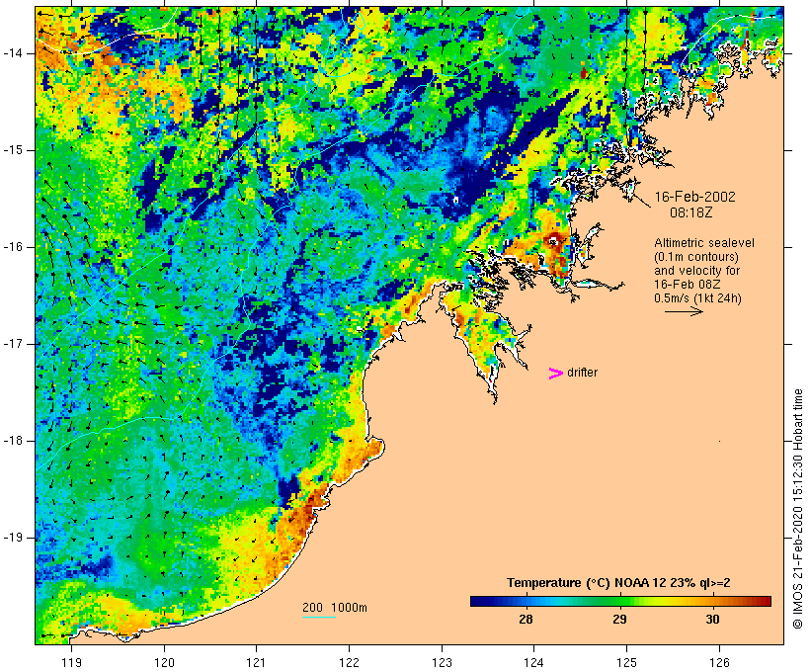Click the '16-Feb 08Z' text line
The height and width of the screenshot is (672, 810).
click(x=688, y=285)
